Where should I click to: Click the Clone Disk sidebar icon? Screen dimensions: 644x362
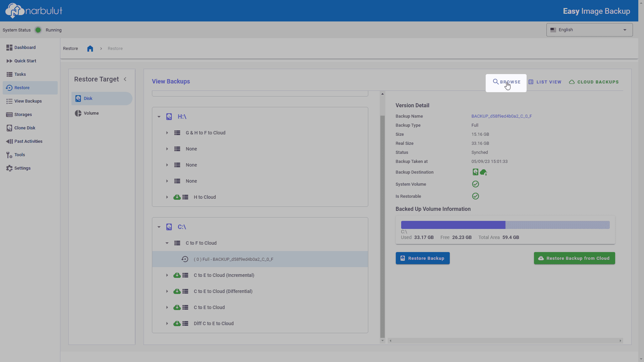tap(9, 128)
